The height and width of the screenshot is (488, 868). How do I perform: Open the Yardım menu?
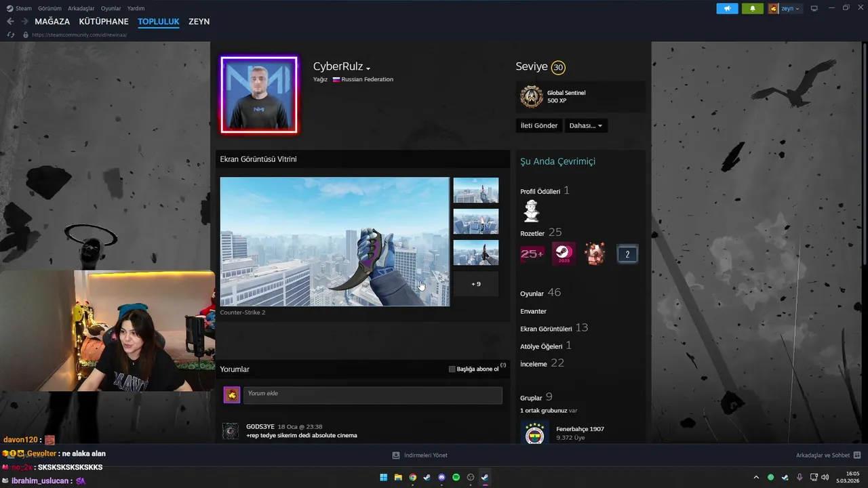point(136,8)
